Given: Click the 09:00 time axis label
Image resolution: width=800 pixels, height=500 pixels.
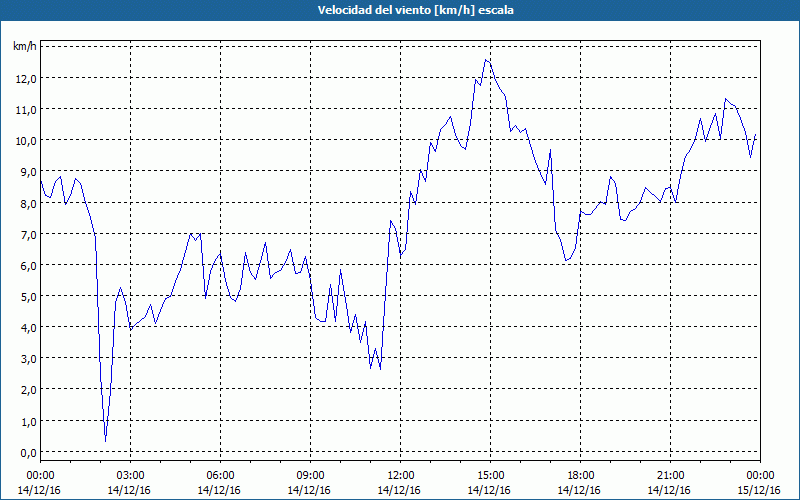Looking at the screenshot, I should pos(311,476).
